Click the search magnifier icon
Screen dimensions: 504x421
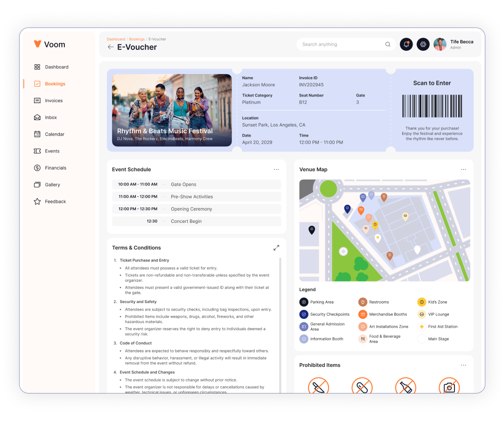(x=387, y=44)
